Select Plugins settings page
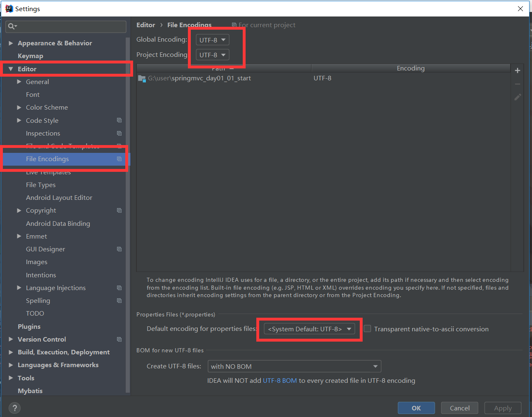The image size is (532, 417). pos(29,326)
